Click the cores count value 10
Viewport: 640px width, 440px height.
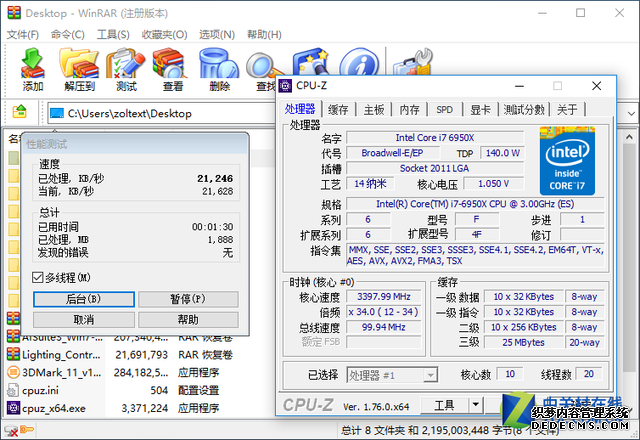click(510, 374)
